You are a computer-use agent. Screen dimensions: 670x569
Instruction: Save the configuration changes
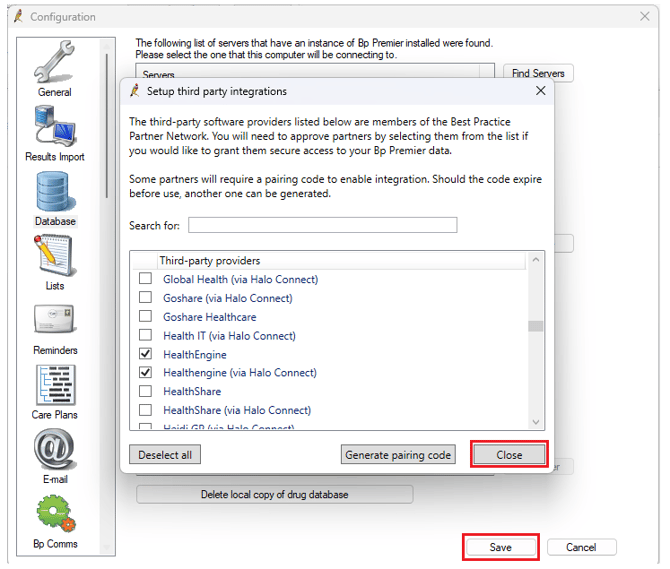(x=500, y=547)
